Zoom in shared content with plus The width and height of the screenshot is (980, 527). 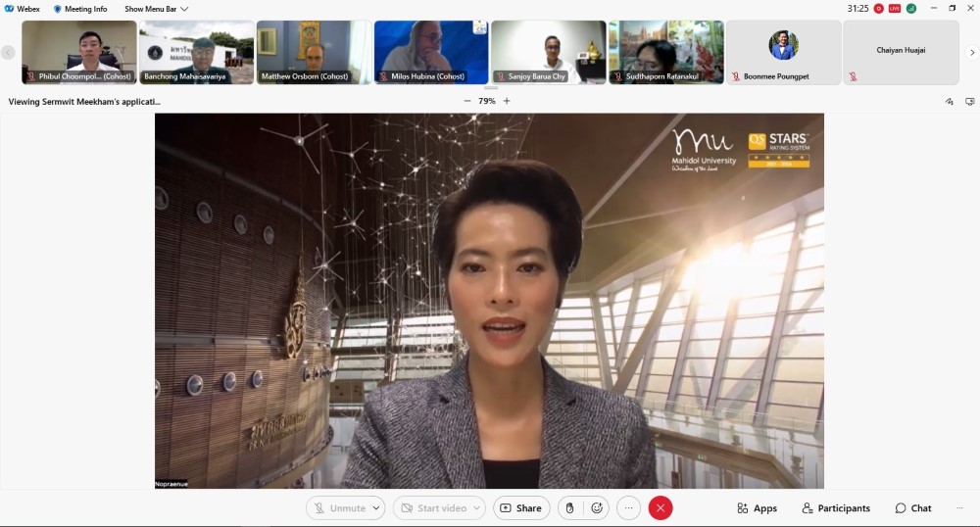coord(507,101)
